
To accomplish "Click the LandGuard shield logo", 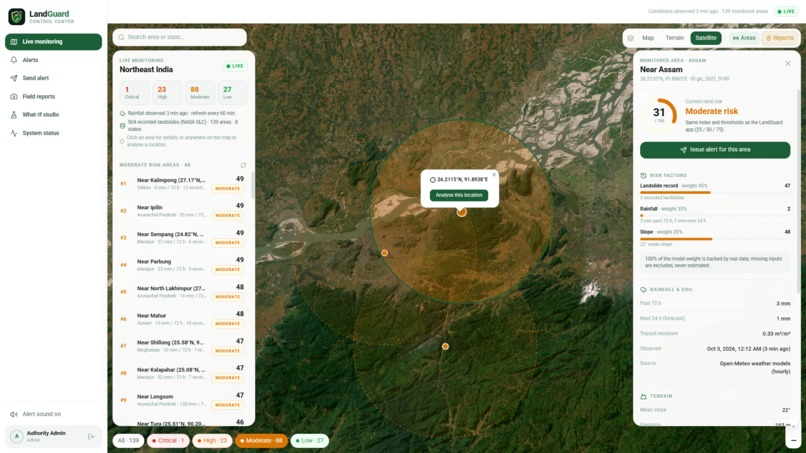I will [x=16, y=16].
